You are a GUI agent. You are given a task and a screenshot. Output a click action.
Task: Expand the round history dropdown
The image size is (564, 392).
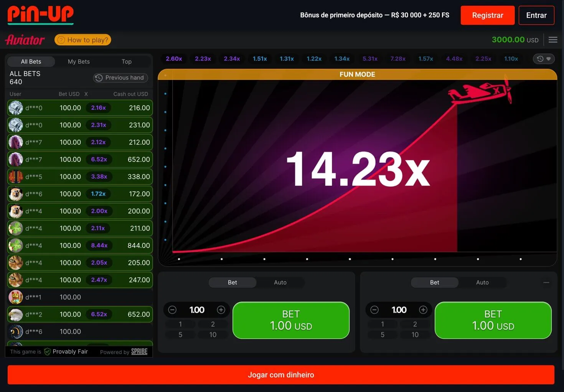point(544,59)
